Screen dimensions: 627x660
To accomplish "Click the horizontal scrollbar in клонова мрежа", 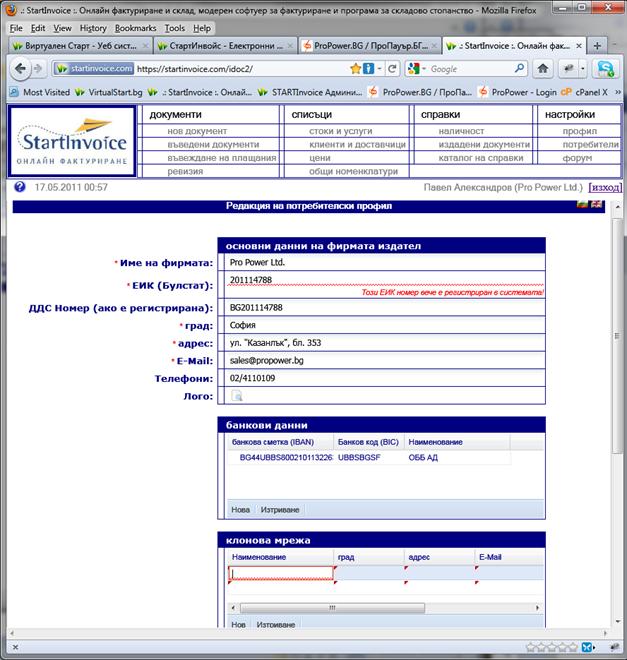I will pos(332,608).
